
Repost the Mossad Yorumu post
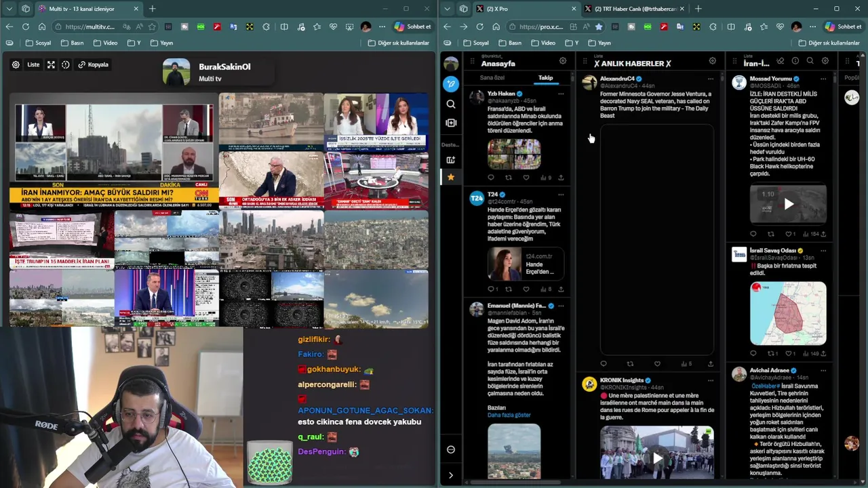772,234
